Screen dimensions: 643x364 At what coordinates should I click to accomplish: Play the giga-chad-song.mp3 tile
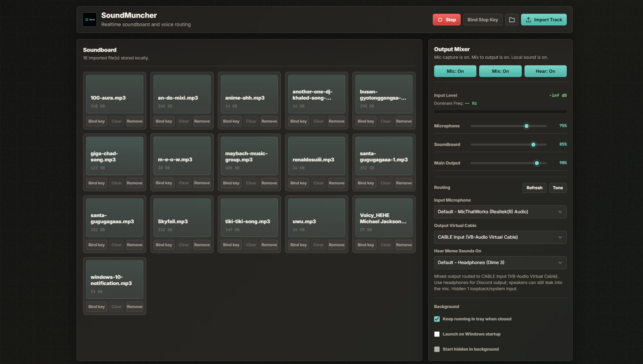coord(115,156)
